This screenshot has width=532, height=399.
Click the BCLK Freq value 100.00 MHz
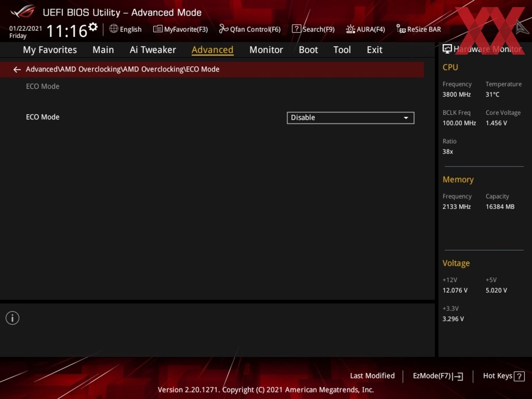tap(459, 123)
